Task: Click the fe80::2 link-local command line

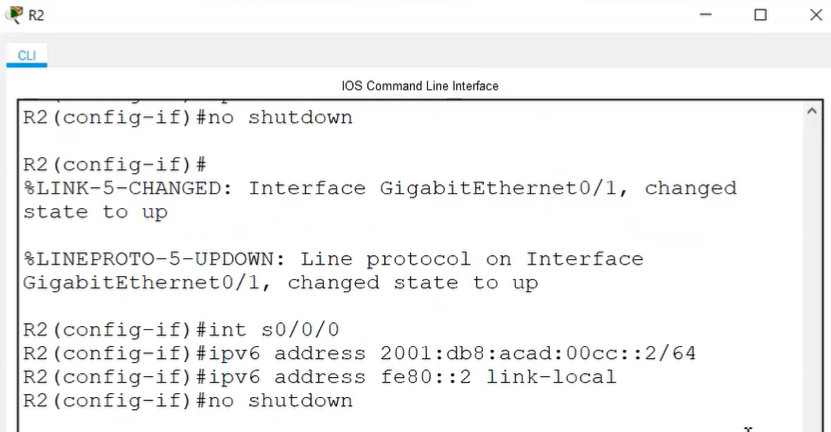Action: click(x=320, y=377)
